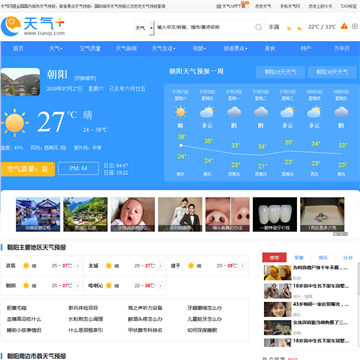Click the partly cloudy icon for 07月28日
The height and width of the screenshot is (360, 360).
pyautogui.click(x=207, y=112)
